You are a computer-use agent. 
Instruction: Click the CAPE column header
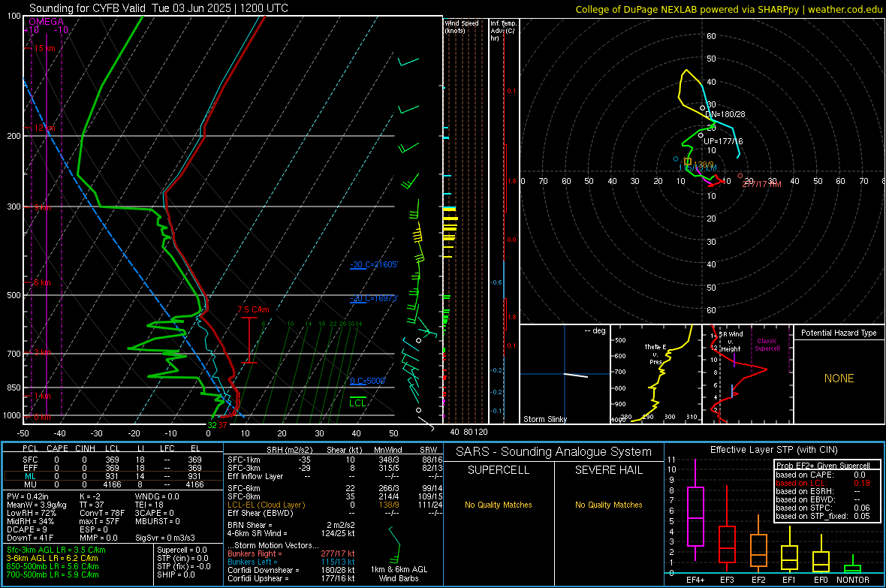pyautogui.click(x=57, y=448)
